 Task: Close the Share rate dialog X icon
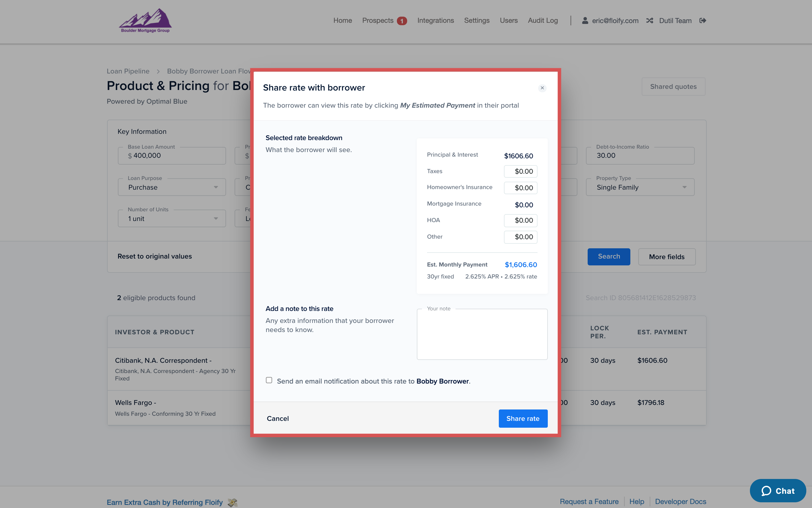click(x=542, y=88)
